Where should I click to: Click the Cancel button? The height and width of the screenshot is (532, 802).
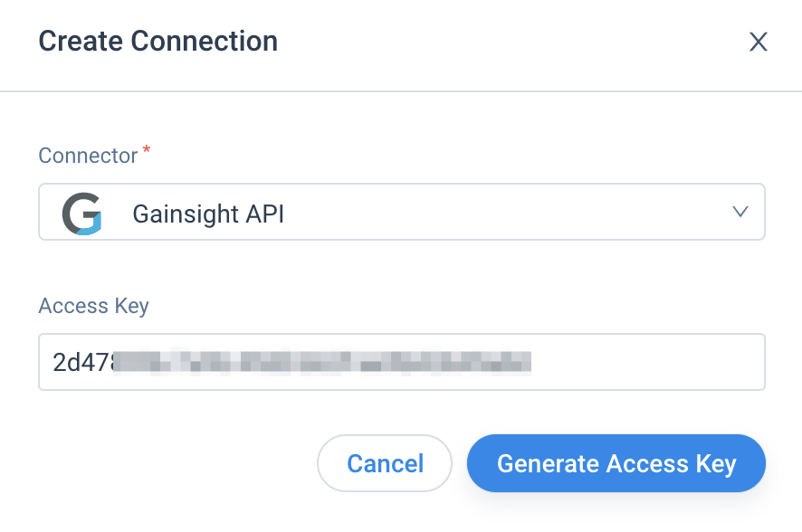(385, 463)
